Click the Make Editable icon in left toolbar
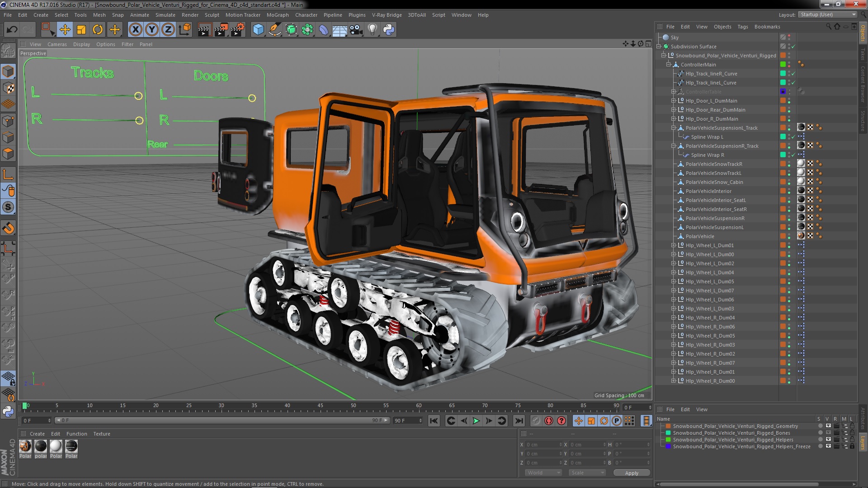 [x=8, y=51]
